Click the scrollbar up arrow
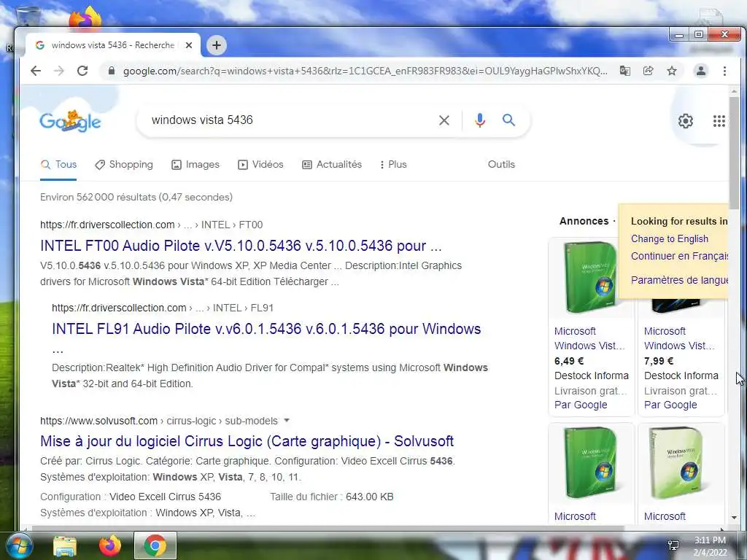747x560 pixels. coord(734,91)
